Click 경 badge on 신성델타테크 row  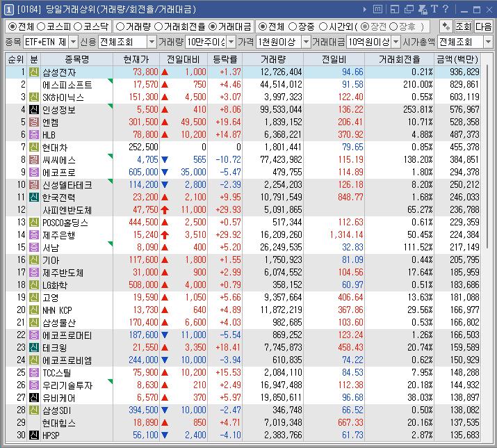(33, 184)
